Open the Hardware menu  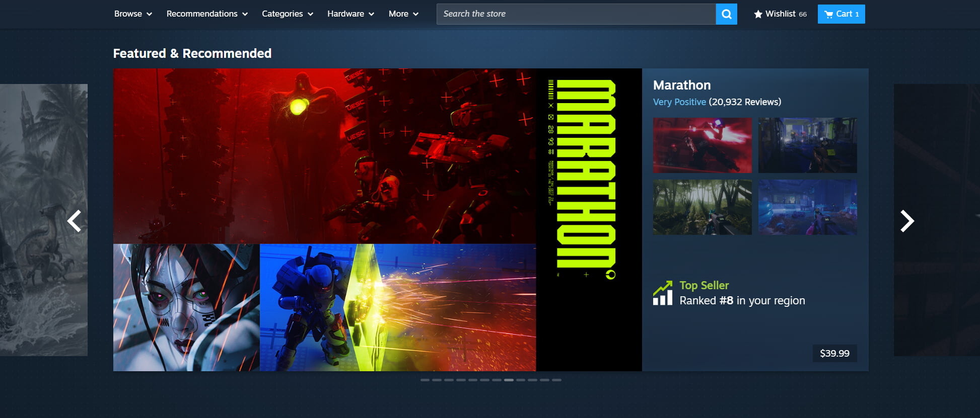(x=351, y=14)
